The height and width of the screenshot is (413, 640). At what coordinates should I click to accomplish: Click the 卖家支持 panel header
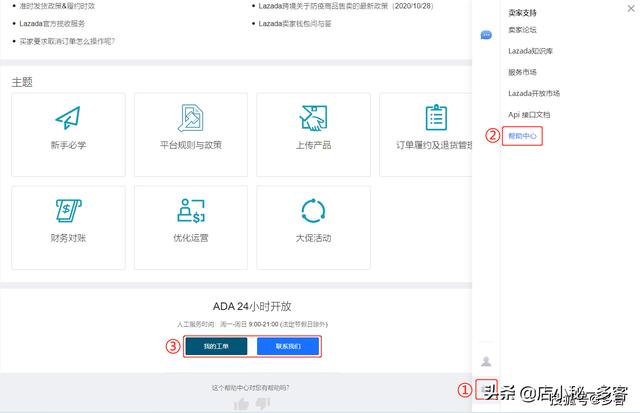tap(522, 13)
